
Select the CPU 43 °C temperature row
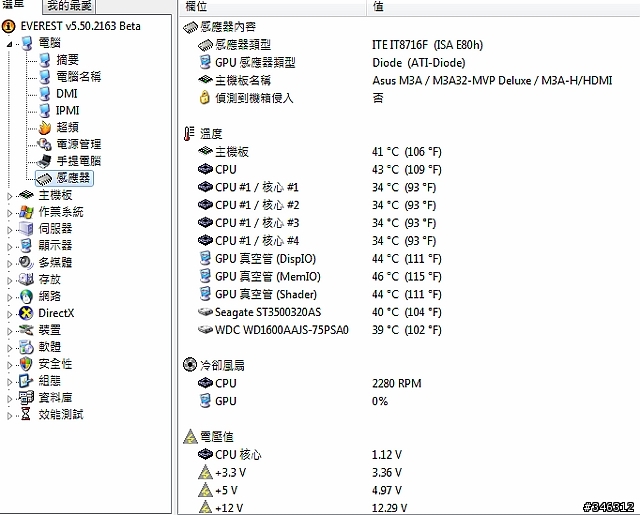click(x=408, y=170)
